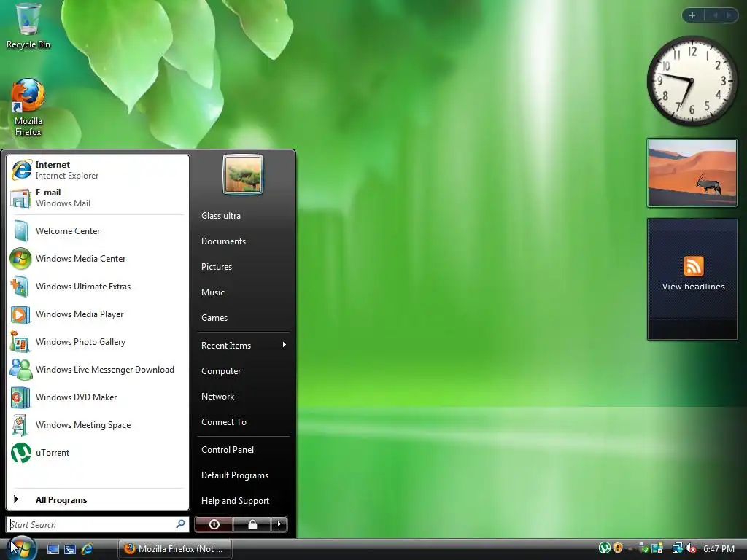
Task: Click Connect To in Start menu
Action: coord(243,422)
